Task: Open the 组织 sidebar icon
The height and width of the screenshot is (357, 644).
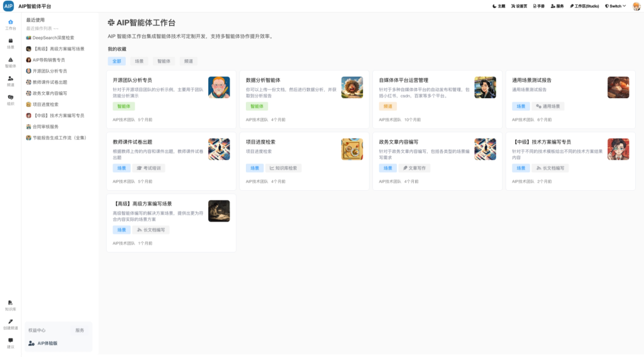Action: coord(10,98)
